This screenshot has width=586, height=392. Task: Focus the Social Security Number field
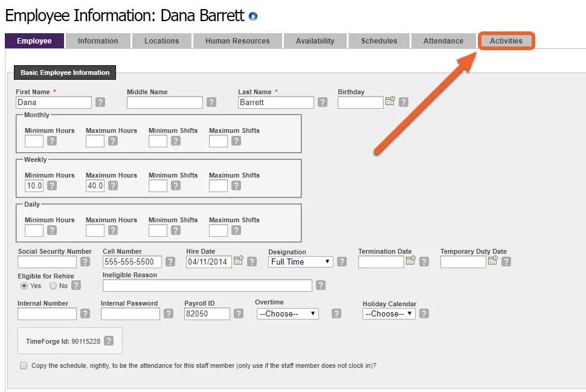tap(47, 262)
